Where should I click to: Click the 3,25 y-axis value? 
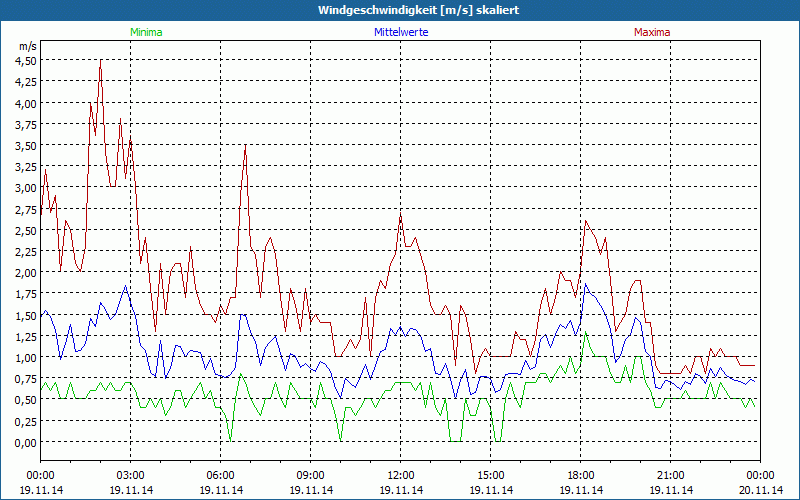[x=26, y=167]
